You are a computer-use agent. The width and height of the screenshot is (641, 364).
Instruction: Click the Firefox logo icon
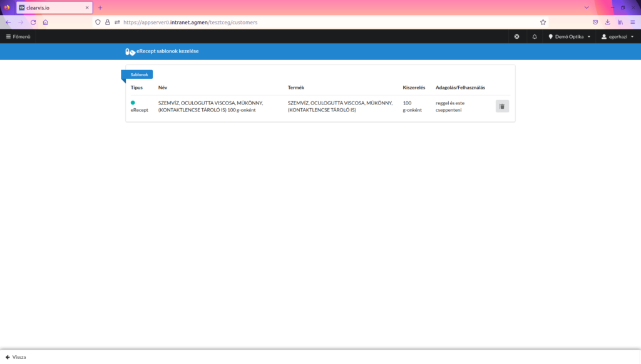(x=7, y=8)
